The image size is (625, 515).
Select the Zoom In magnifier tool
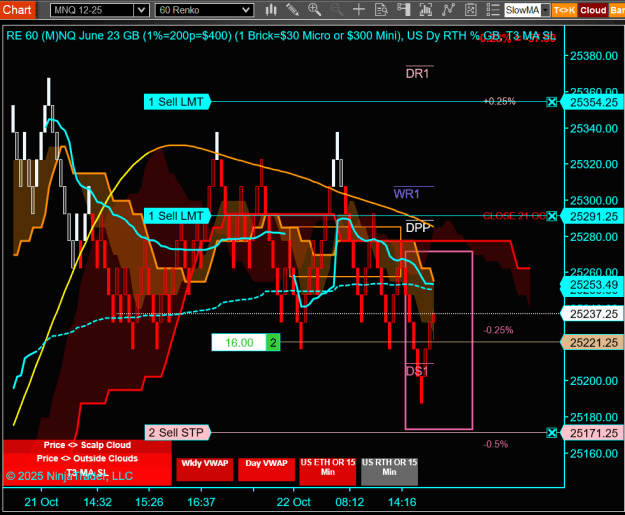pyautogui.click(x=314, y=10)
